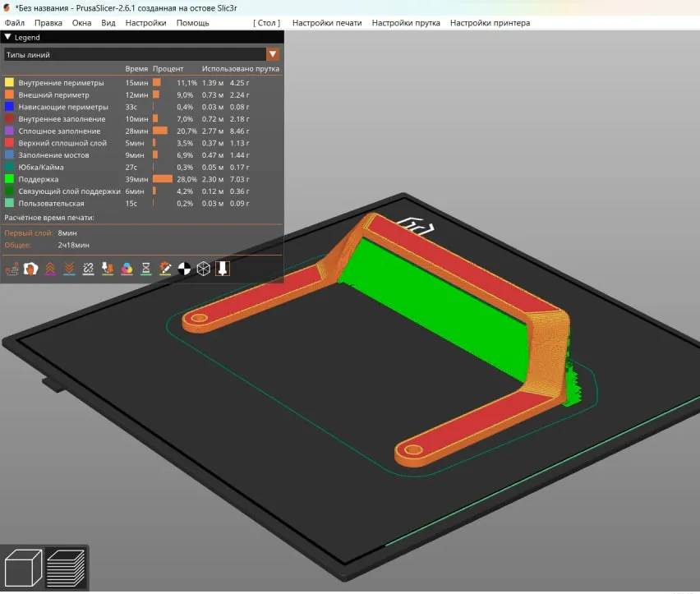Click the Общее 2ч18мин total time
The width and height of the screenshot is (700, 594).
[47, 245]
